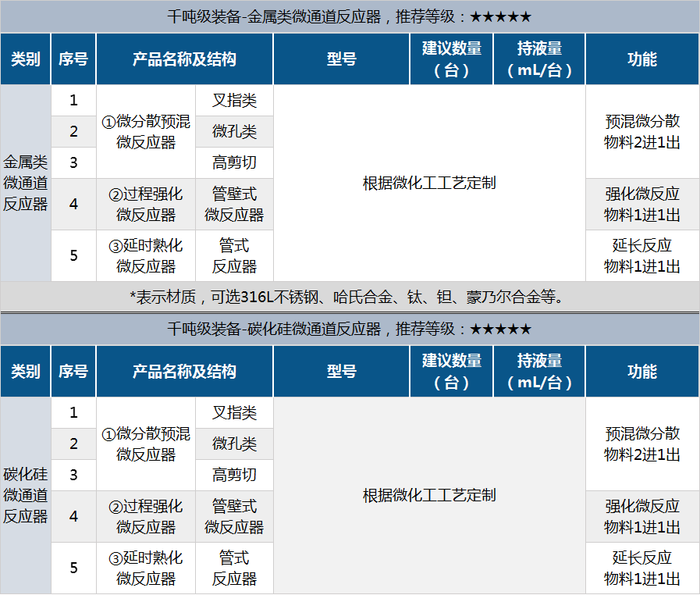The width and height of the screenshot is (700, 595).
Task: Click 延长反应 function cell in silicon carbide table
Action: pyautogui.click(x=642, y=568)
